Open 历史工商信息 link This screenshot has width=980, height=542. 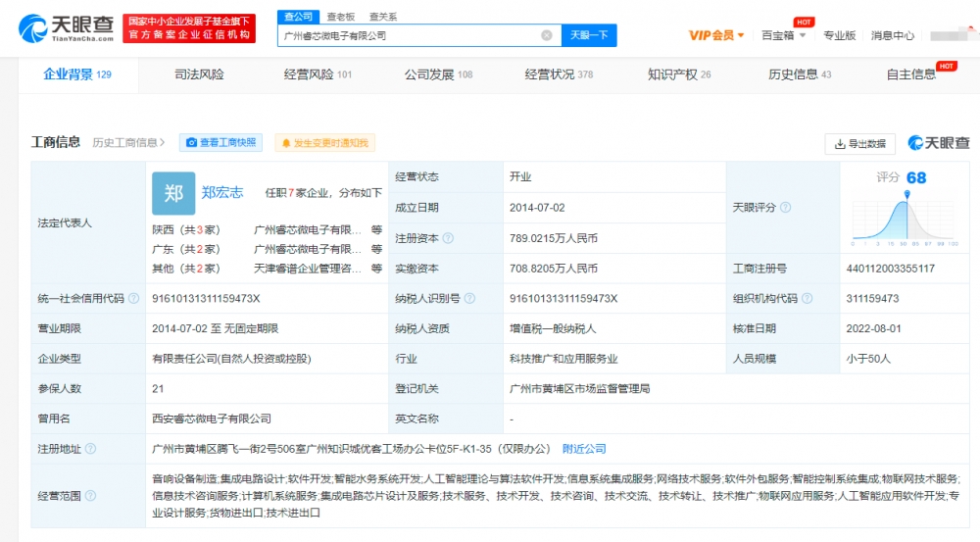(x=128, y=142)
